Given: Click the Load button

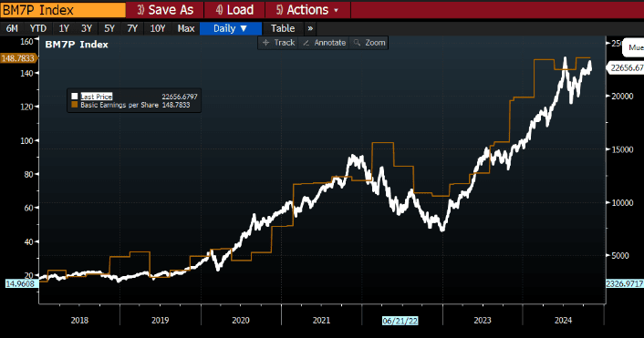Looking at the screenshot, I should click(234, 9).
